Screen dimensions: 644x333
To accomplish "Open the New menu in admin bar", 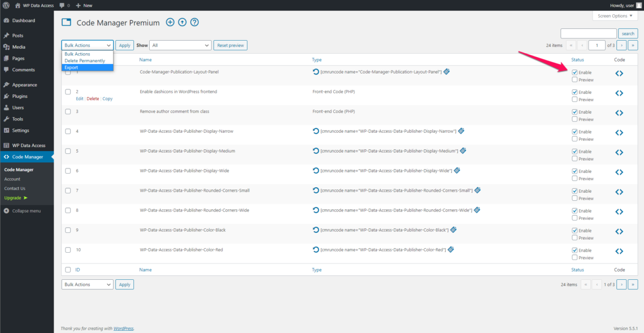I will tap(84, 5).
